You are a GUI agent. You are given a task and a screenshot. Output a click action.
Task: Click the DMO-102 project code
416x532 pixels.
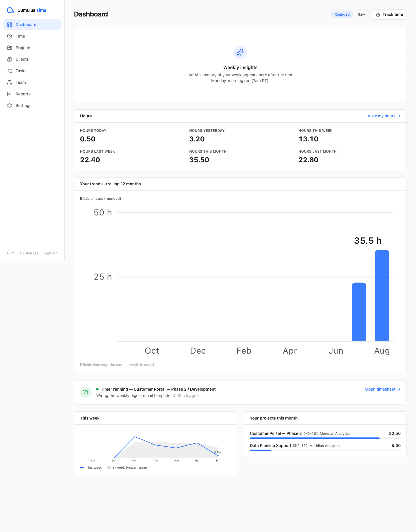point(300,446)
